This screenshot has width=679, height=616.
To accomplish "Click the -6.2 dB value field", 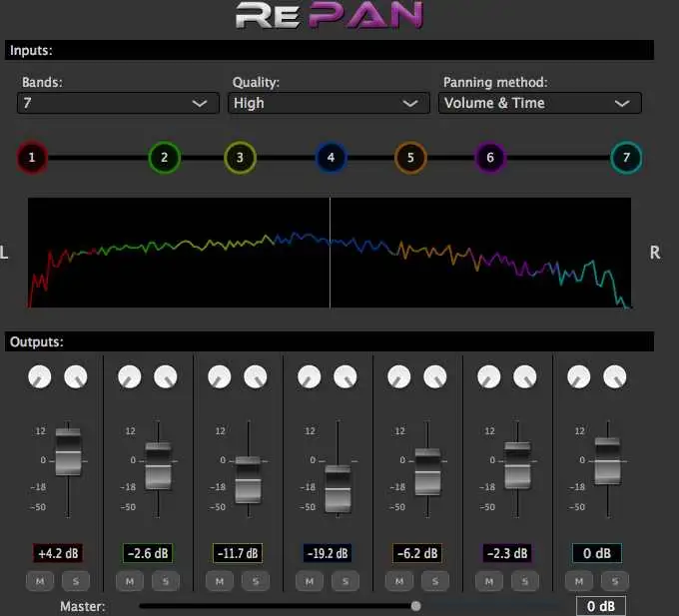I will (417, 553).
